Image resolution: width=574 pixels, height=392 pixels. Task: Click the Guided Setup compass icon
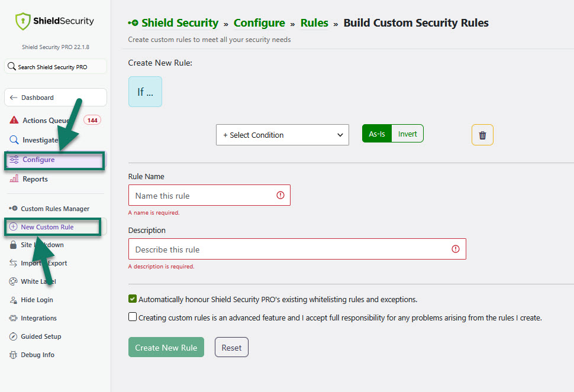coord(13,336)
